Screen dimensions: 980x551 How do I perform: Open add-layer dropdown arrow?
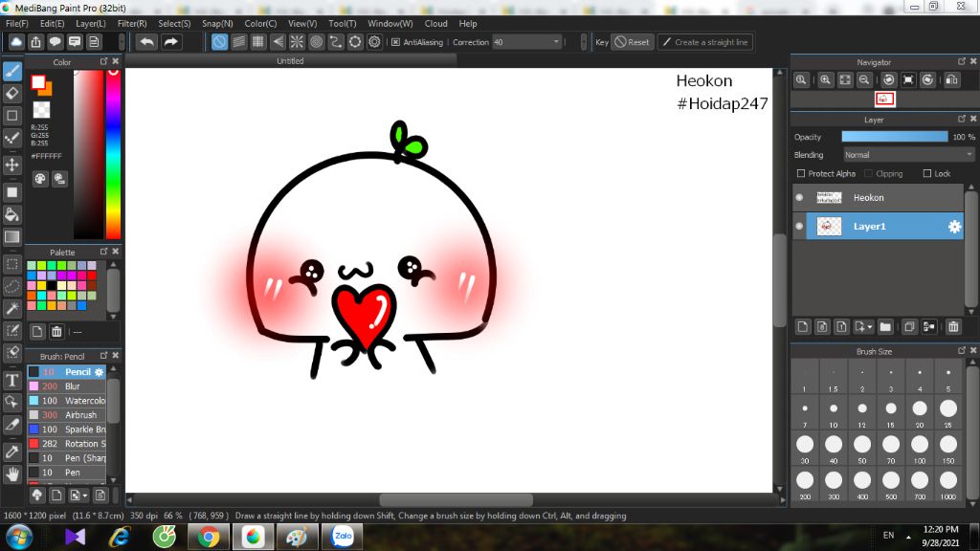pos(869,327)
